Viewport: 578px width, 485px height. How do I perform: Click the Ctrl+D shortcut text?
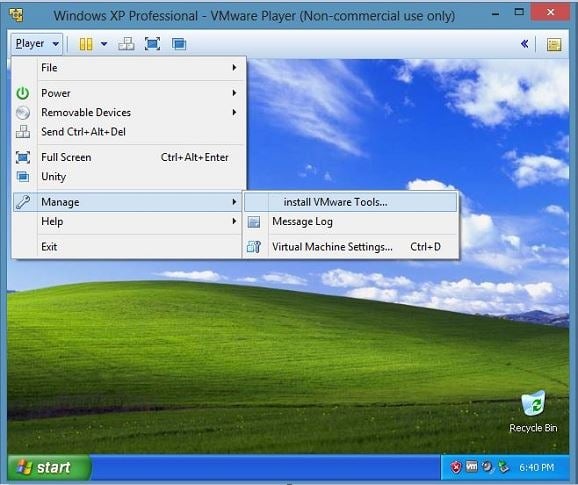tap(425, 247)
